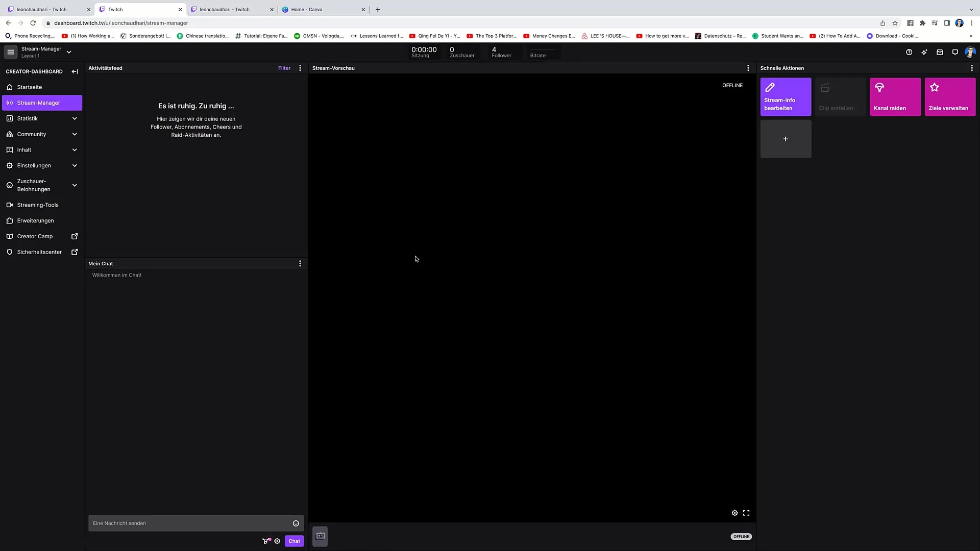
Task: Toggle the chat settings gear icon
Action: (277, 540)
